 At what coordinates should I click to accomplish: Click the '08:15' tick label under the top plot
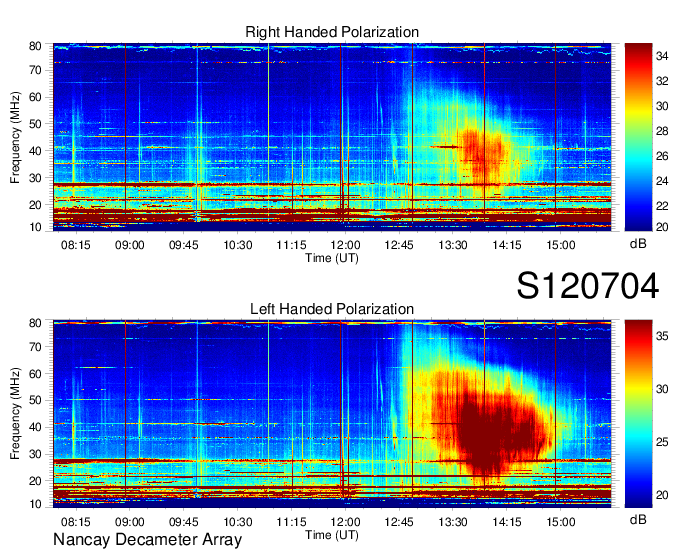tap(76, 245)
